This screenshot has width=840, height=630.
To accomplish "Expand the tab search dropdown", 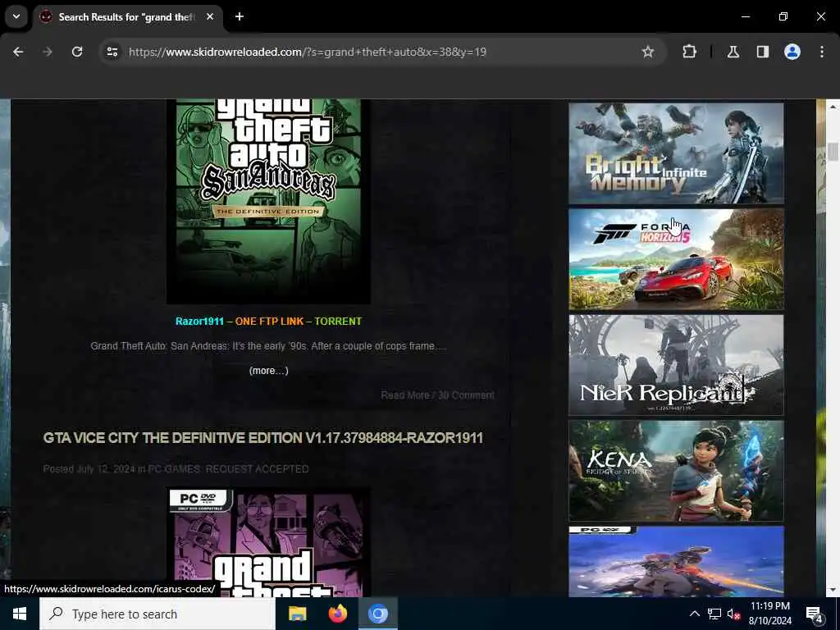I will pos(16,16).
